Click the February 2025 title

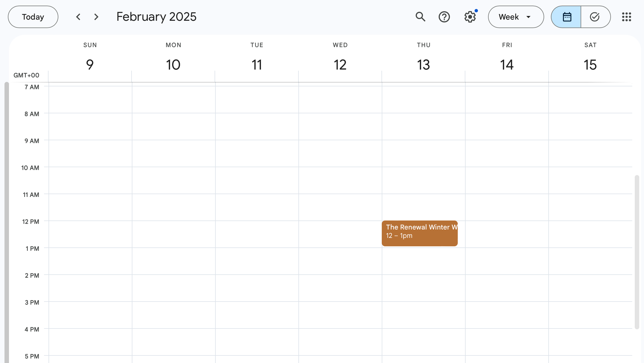point(156,17)
